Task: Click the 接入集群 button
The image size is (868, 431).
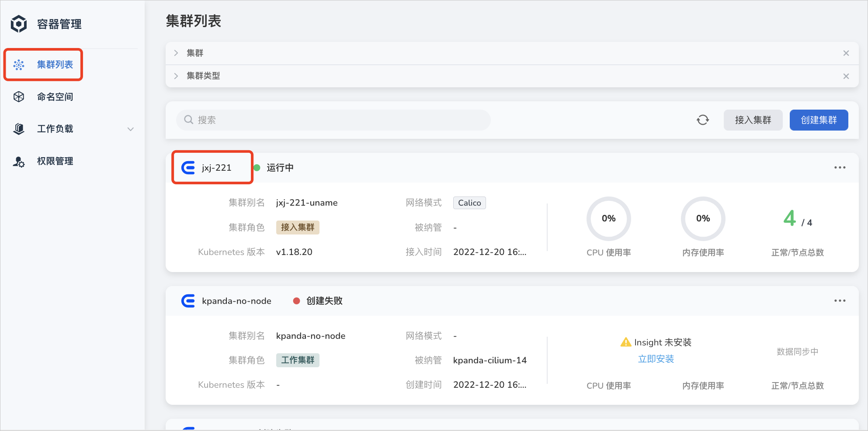Action: tap(753, 120)
